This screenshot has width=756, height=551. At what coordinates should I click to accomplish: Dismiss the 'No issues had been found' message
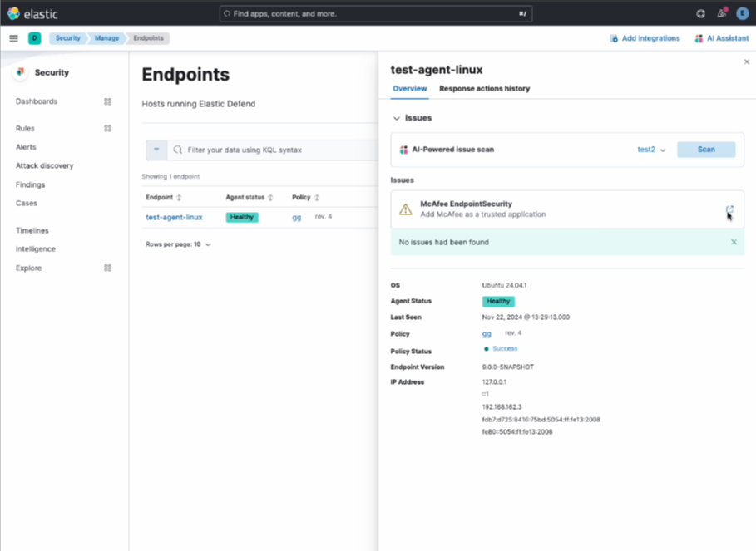click(x=734, y=242)
